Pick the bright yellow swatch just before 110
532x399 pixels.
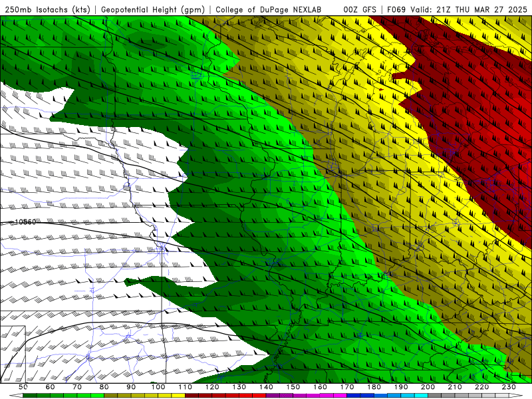(x=178, y=396)
